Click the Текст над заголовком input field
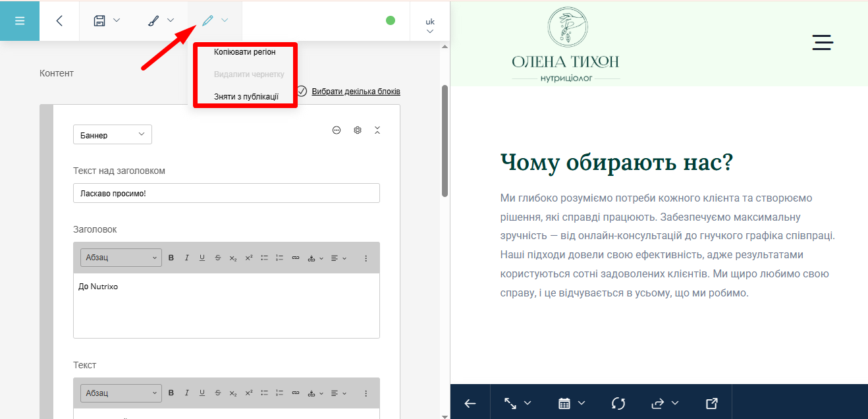The height and width of the screenshot is (419, 868). pyautogui.click(x=227, y=193)
